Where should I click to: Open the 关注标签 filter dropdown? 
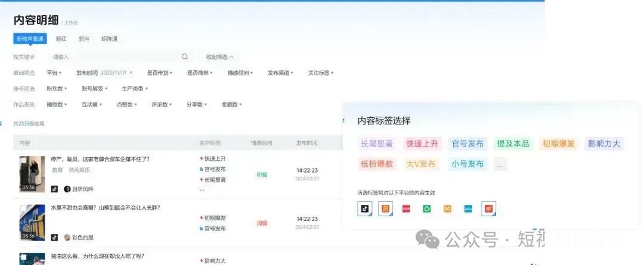[x=320, y=73]
